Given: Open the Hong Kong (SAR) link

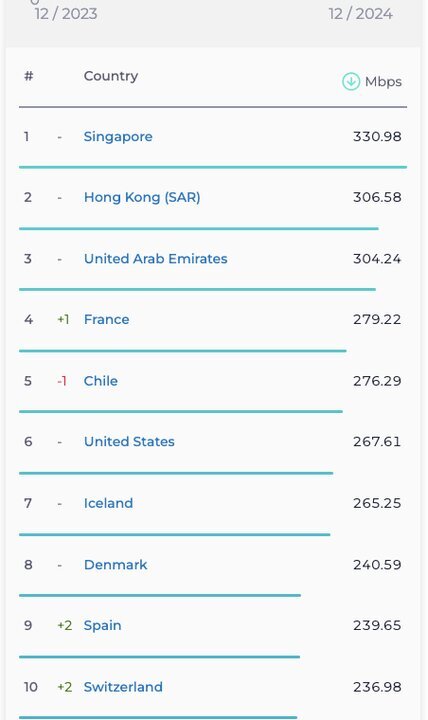Looking at the screenshot, I should [x=142, y=197].
